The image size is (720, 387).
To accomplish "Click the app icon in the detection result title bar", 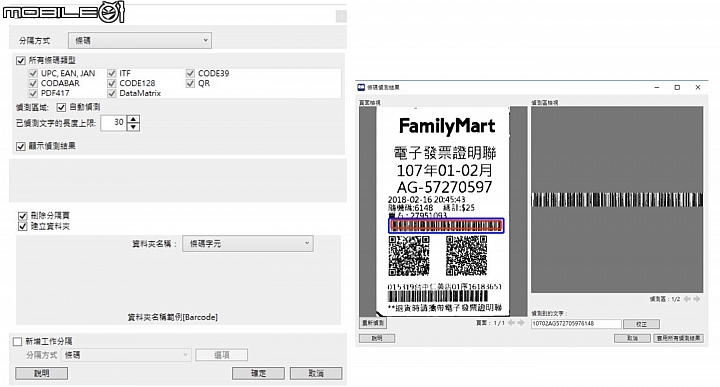I will point(361,87).
